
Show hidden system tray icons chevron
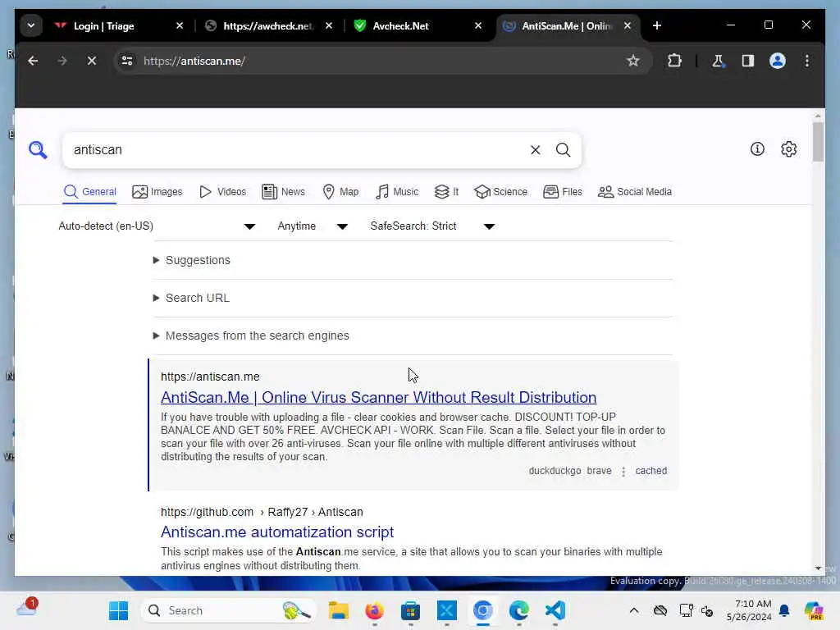pos(634,610)
